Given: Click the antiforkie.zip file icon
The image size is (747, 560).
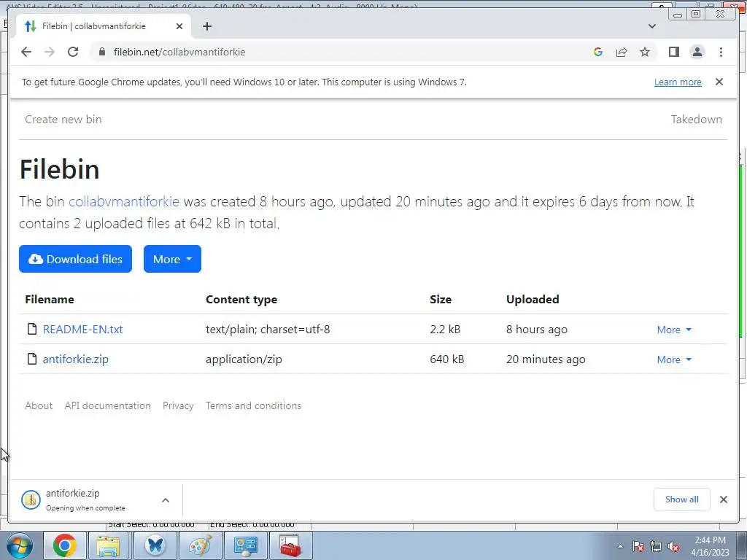Looking at the screenshot, I should coord(32,359).
